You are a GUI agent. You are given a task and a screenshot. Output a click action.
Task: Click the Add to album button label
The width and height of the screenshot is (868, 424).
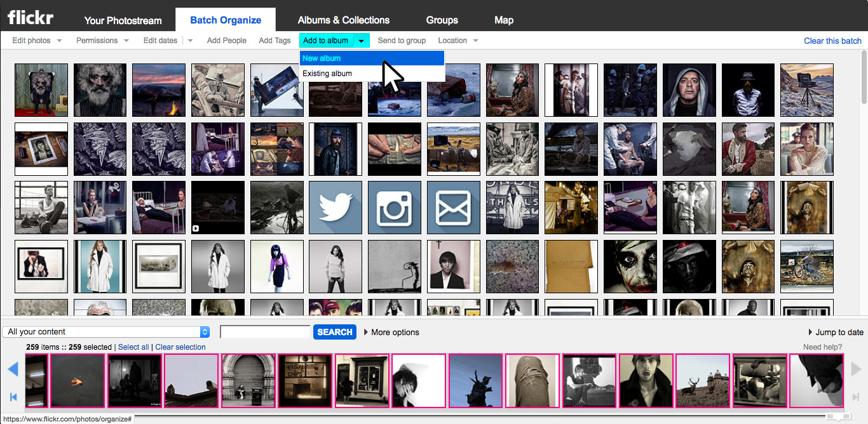[x=326, y=41]
